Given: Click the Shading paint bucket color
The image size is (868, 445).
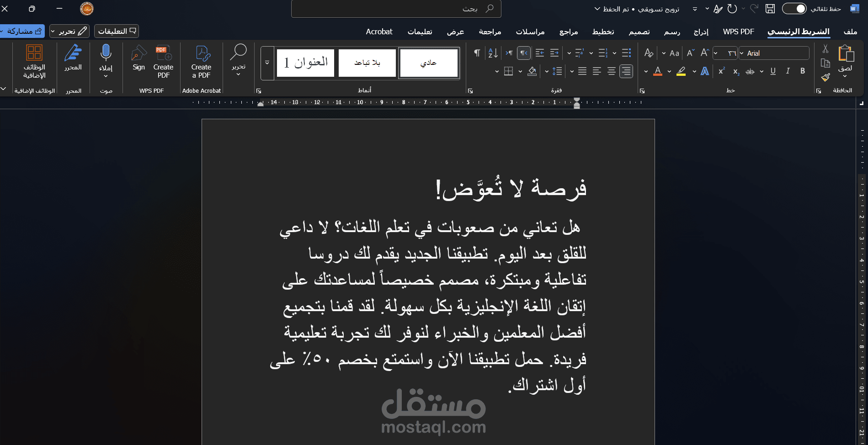Looking at the screenshot, I should click(532, 71).
